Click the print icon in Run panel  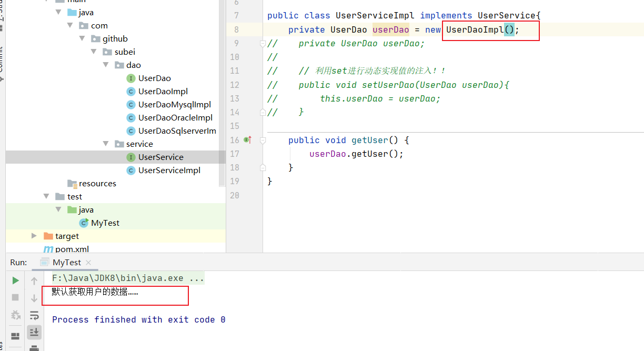(34, 348)
